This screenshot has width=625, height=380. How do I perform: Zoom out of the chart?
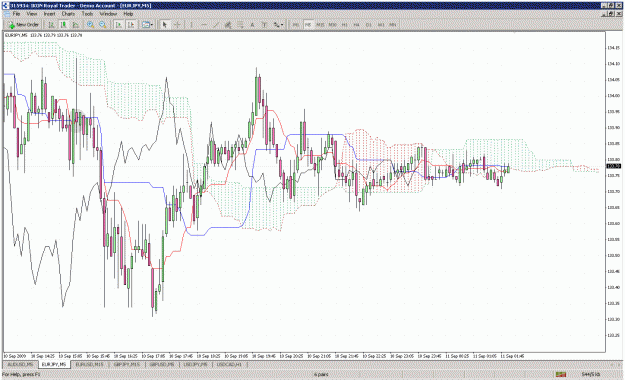(102, 25)
